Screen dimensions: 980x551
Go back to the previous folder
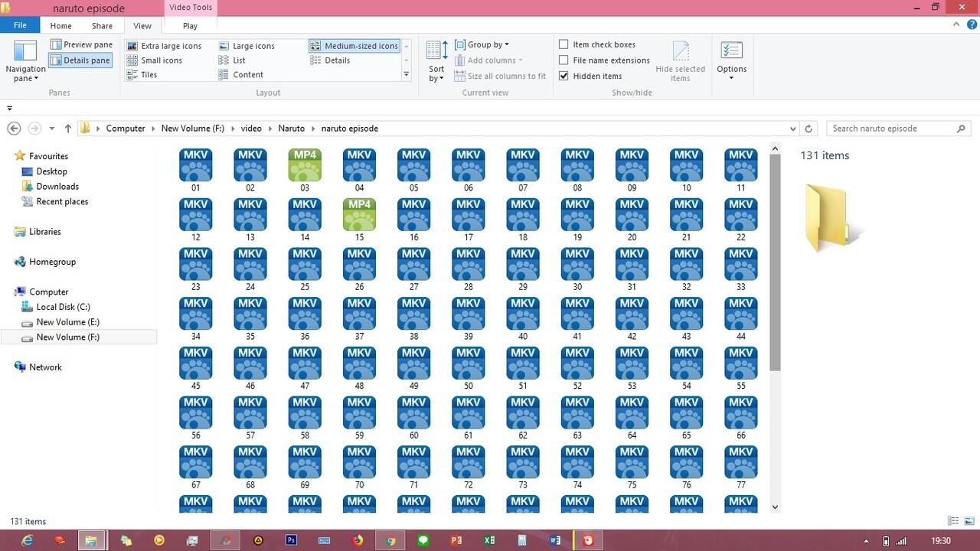[14, 129]
